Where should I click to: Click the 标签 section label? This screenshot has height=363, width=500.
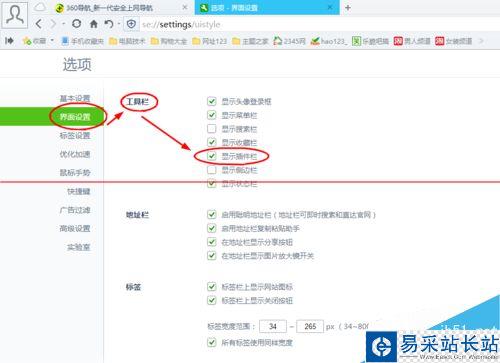(x=133, y=287)
